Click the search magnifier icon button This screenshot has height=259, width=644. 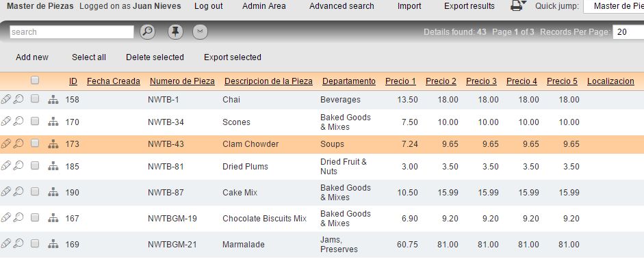point(147,32)
